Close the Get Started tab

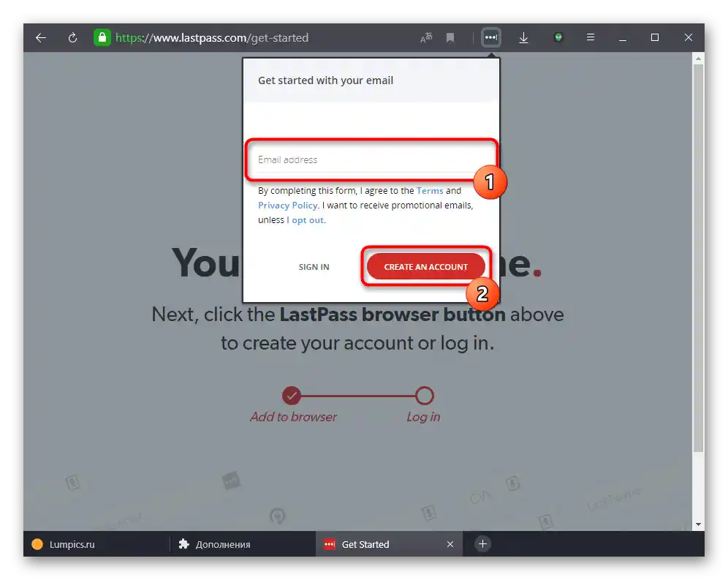450,544
